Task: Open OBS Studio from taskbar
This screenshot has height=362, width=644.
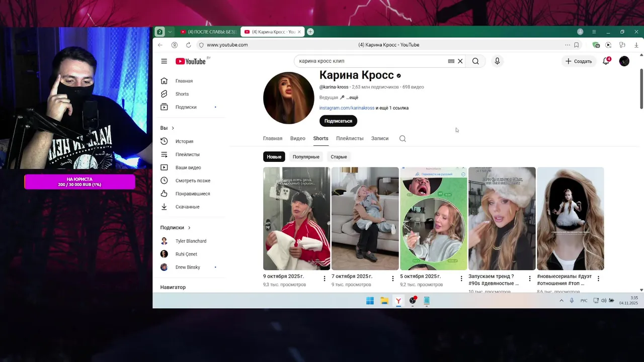Action: 413,301
